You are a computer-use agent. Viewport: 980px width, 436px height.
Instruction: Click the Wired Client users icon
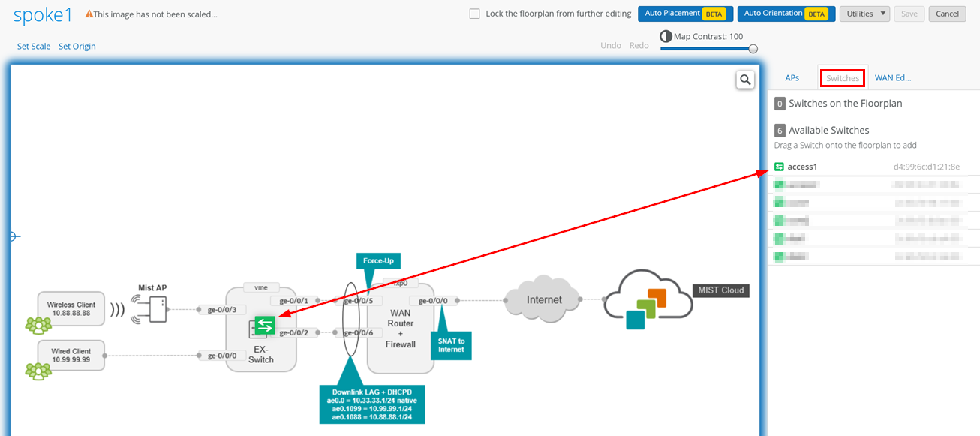click(x=38, y=371)
